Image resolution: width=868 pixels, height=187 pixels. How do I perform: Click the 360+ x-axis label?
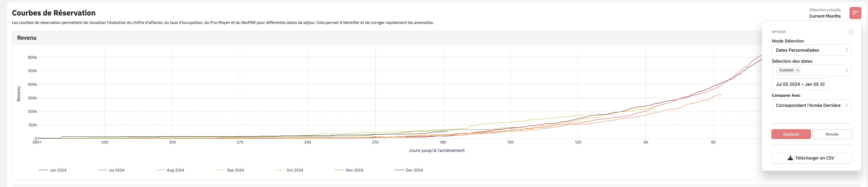click(37, 142)
